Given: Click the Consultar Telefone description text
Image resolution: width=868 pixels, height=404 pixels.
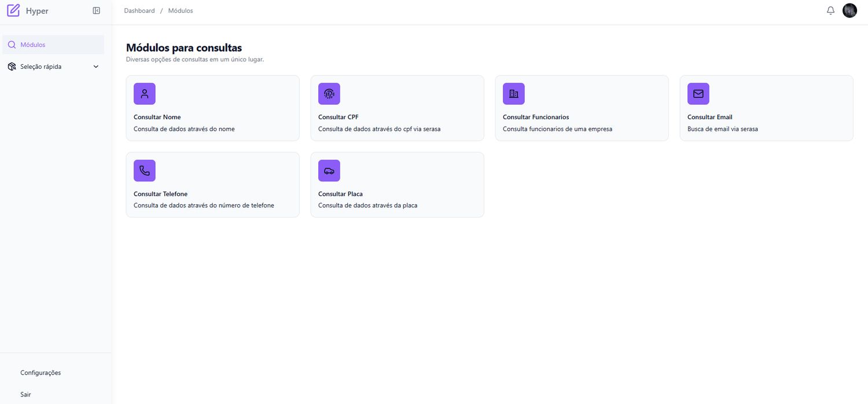Looking at the screenshot, I should (x=204, y=205).
